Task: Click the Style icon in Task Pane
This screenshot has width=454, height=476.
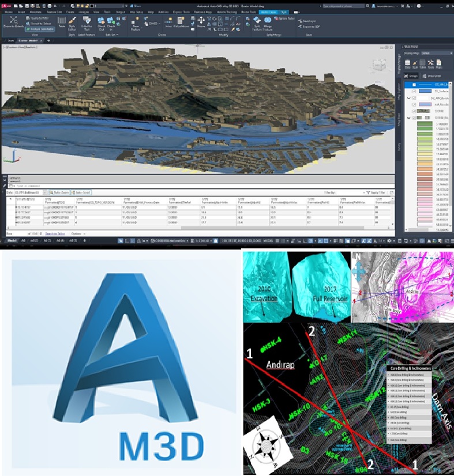Action: click(415, 64)
